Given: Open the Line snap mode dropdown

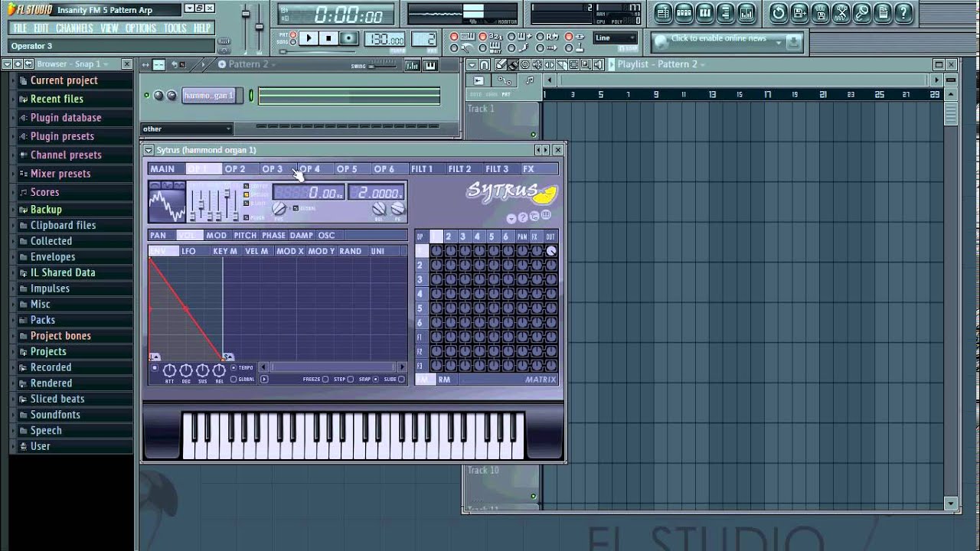Looking at the screenshot, I should (x=616, y=37).
